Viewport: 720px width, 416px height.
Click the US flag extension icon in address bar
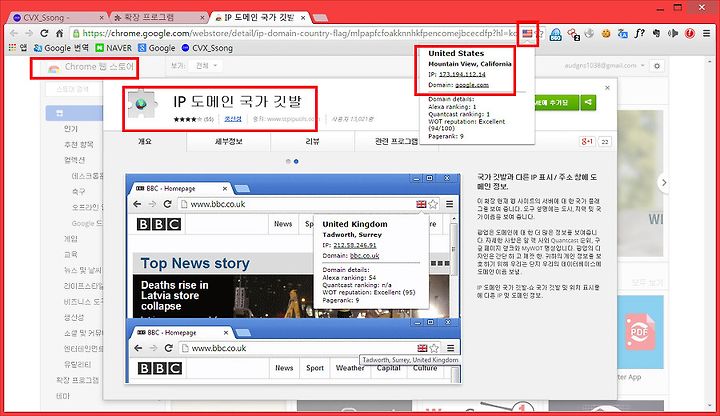[527, 33]
